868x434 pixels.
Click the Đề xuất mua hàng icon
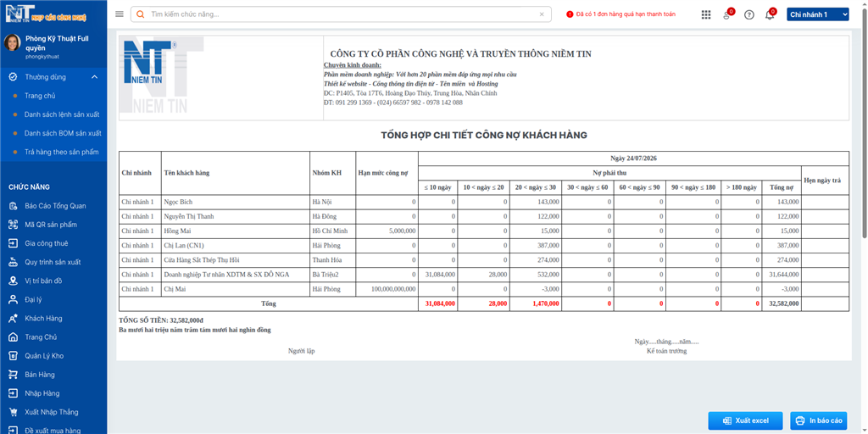click(x=13, y=430)
